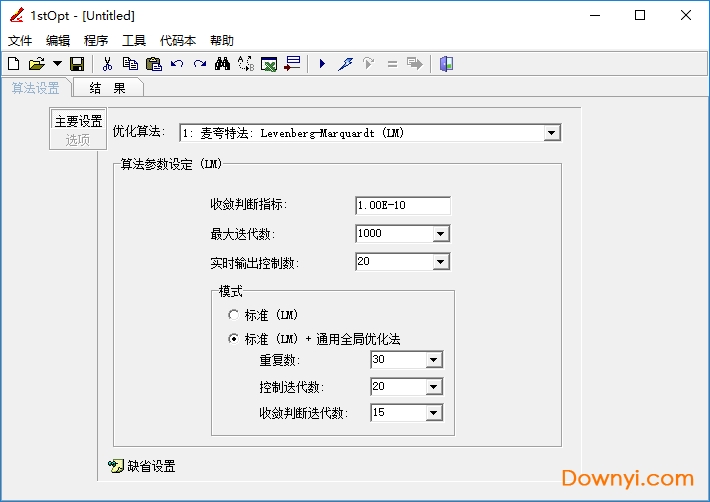The image size is (710, 502).
Task: Click the Find binoculars icon
Action: [x=223, y=64]
